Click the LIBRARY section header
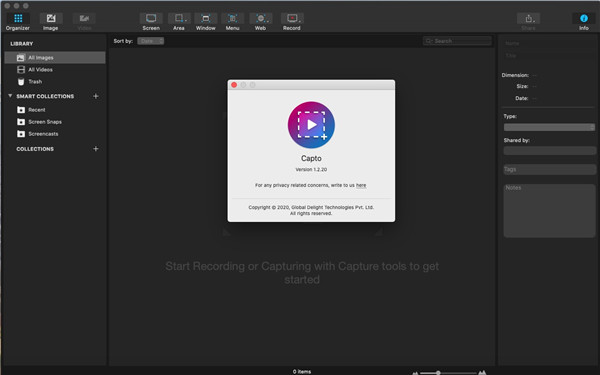 click(22, 44)
